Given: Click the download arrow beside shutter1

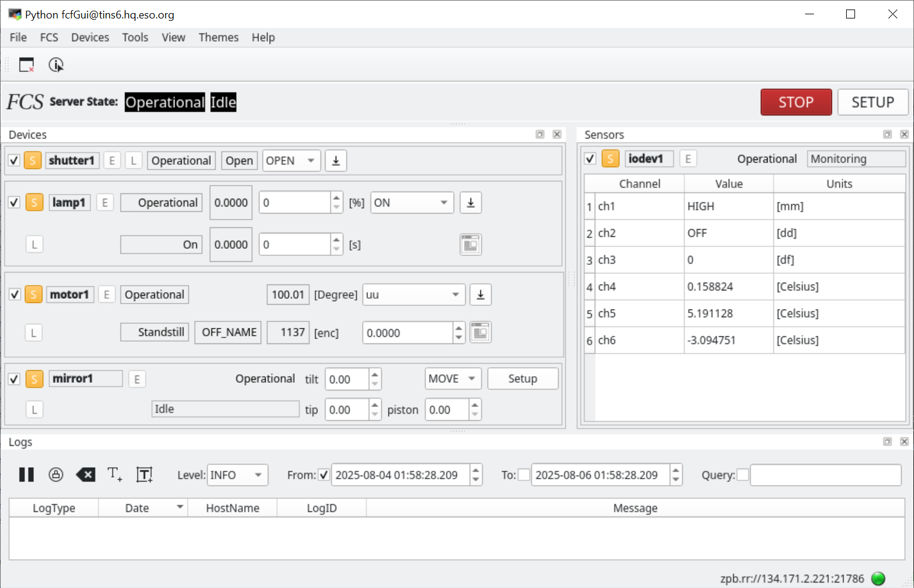Looking at the screenshot, I should pos(336,161).
